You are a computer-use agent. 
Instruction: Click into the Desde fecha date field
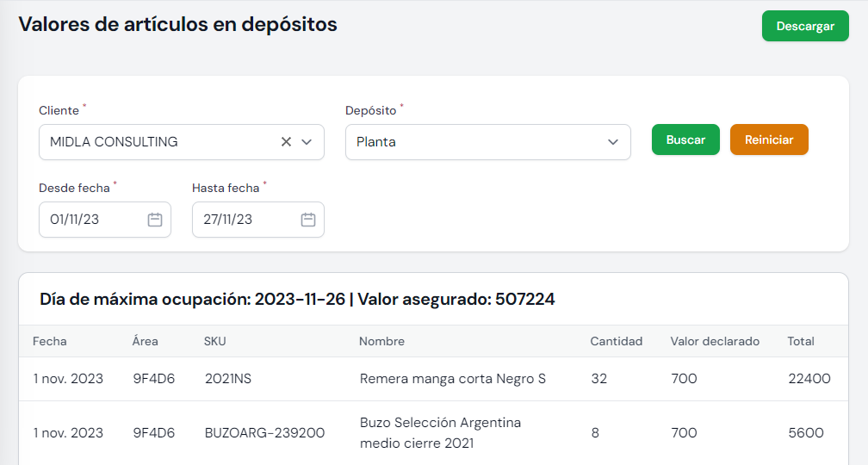90,220
